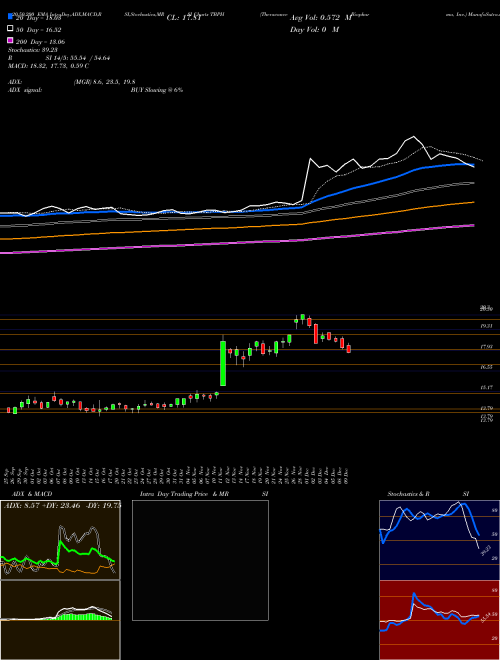Click the 'Stochastics & R' panel title
The image size is (500, 660).
point(408,494)
